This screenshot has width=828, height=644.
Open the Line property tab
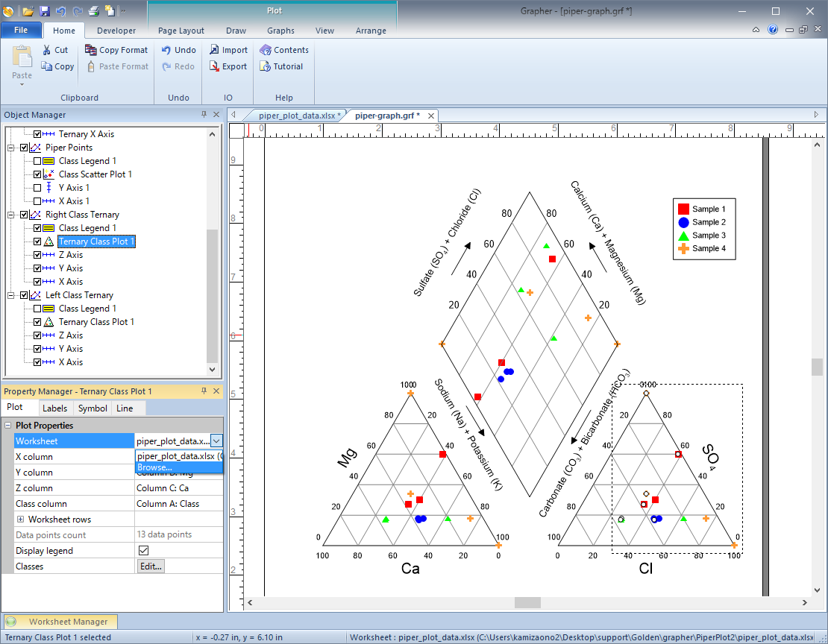pos(125,408)
